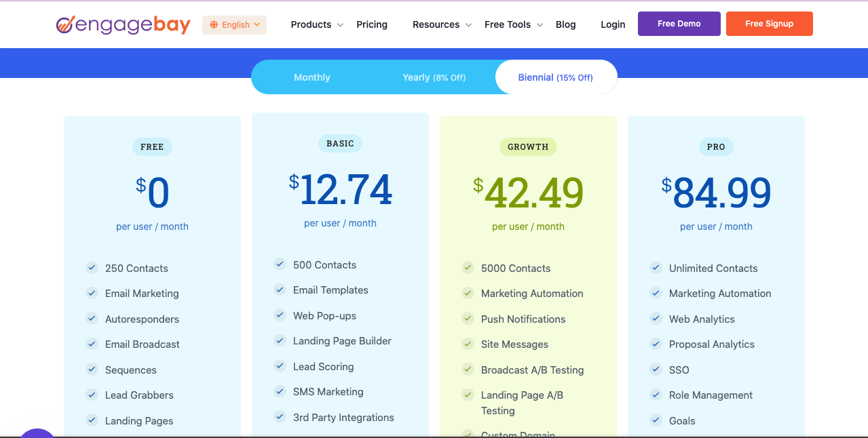Click checkmark icon beside 250 Contacts
The image size is (868, 438).
(x=92, y=268)
